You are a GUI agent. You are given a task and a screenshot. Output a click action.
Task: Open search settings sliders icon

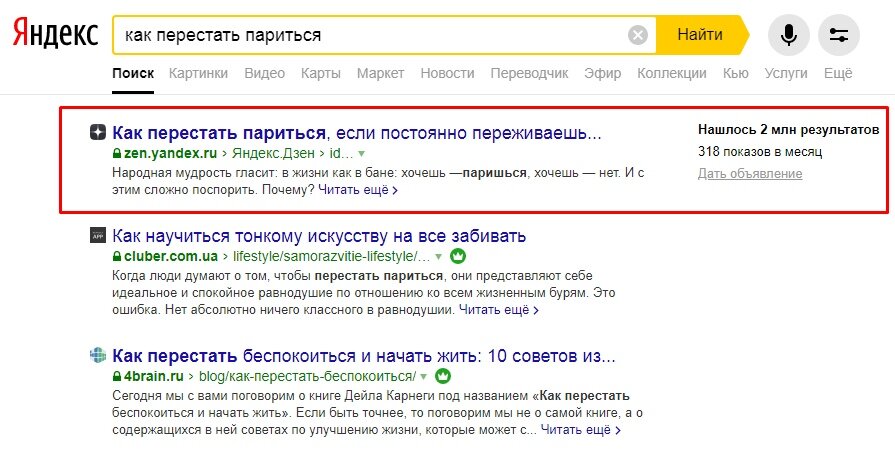tap(838, 35)
